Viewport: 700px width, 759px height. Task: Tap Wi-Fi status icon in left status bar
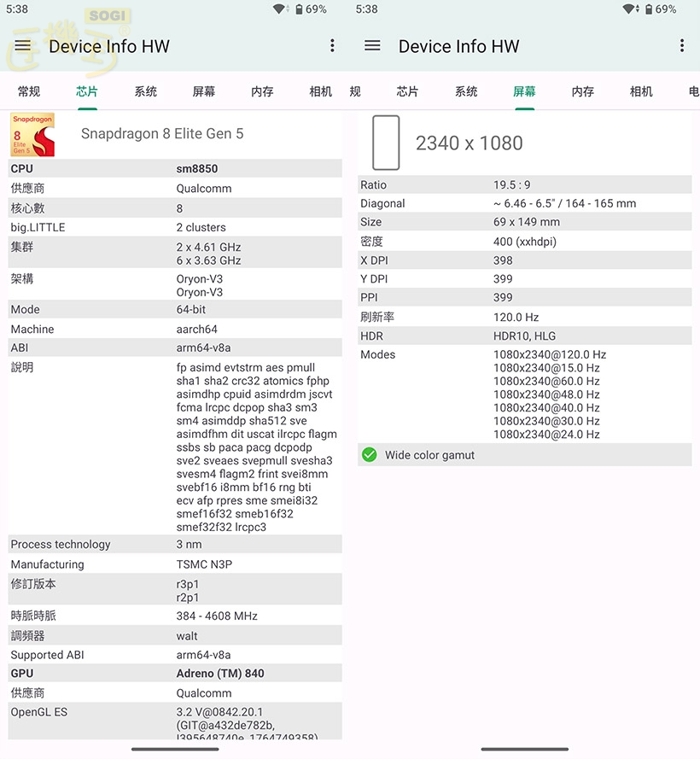281,9
